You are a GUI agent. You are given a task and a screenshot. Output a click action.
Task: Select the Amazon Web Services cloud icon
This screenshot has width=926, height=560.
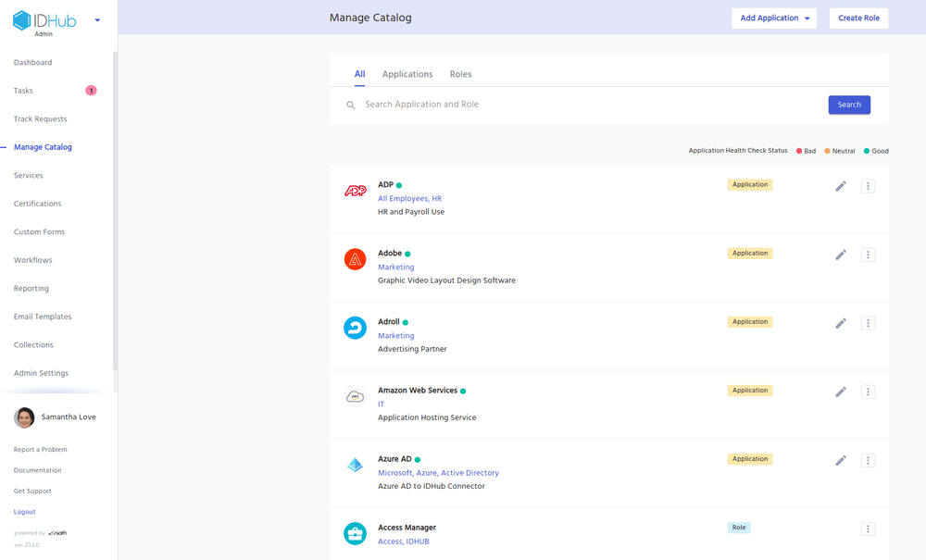(355, 396)
